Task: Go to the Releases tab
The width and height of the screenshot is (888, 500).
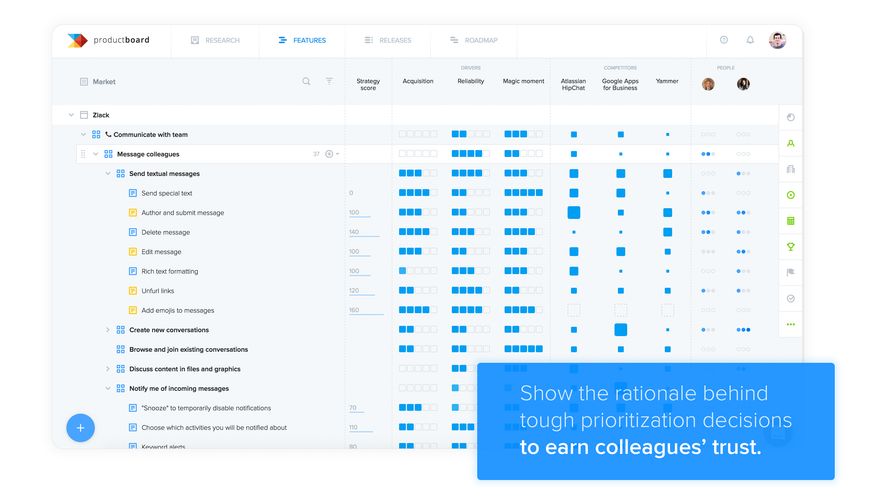Action: click(388, 40)
